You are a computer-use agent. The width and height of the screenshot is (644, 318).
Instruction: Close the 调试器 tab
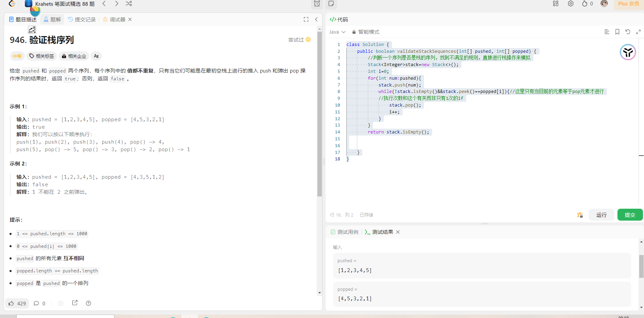[130, 19]
